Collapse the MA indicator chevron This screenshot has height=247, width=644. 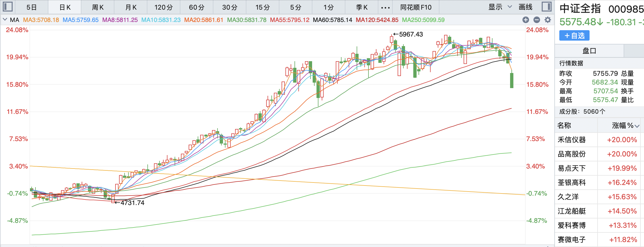5,20
